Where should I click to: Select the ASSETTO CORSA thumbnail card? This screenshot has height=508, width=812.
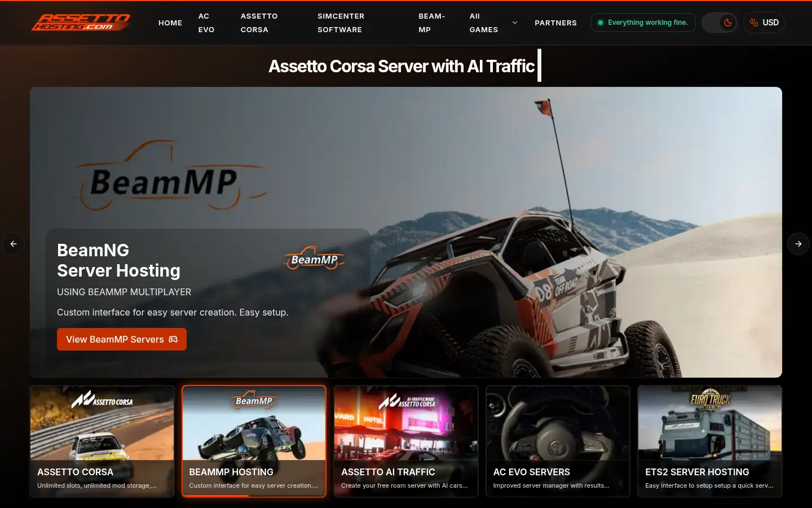[x=102, y=441]
